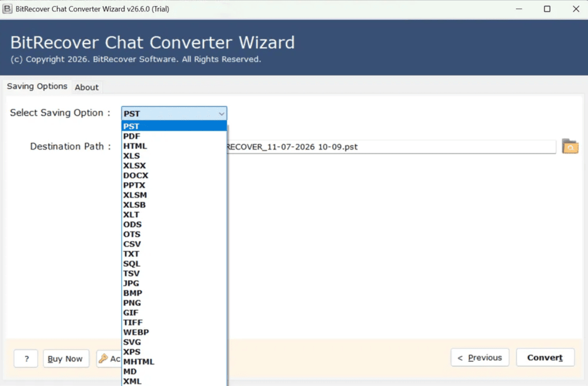
Task: Pick GIF from the format list
Action: pyautogui.click(x=174, y=313)
